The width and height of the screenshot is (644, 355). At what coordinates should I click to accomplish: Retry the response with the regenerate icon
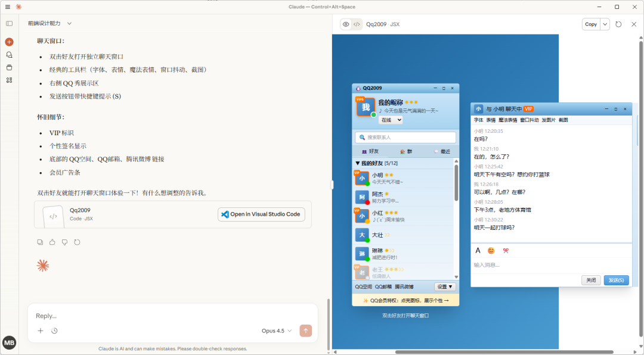pyautogui.click(x=77, y=242)
